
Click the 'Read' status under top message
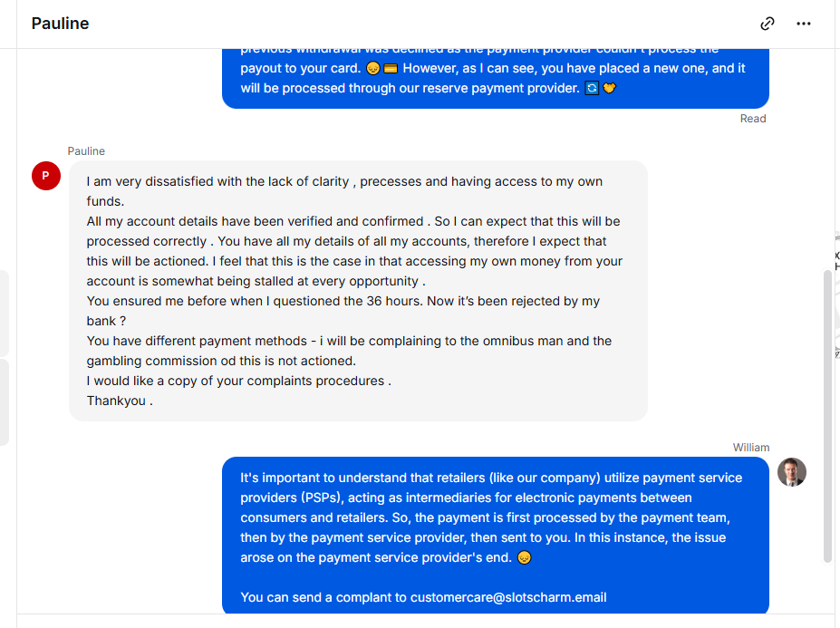pyautogui.click(x=753, y=119)
